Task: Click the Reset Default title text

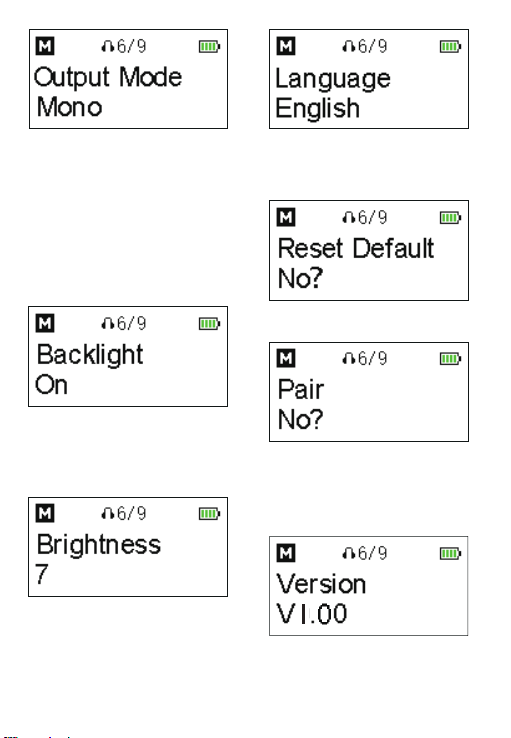Action: [356, 249]
